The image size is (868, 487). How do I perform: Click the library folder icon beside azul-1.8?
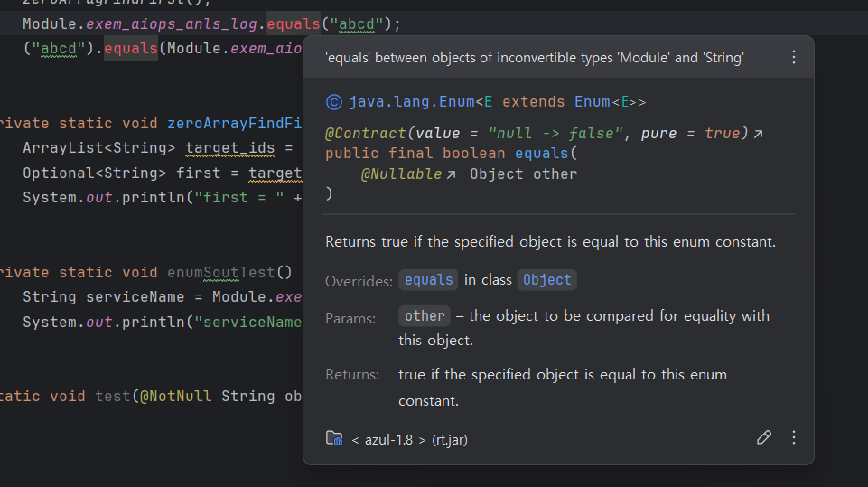click(334, 438)
